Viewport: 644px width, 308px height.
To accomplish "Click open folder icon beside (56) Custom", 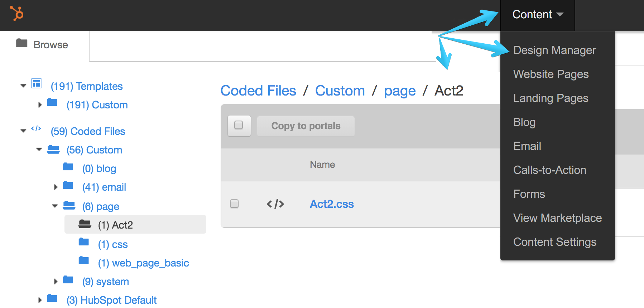I will coord(53,149).
